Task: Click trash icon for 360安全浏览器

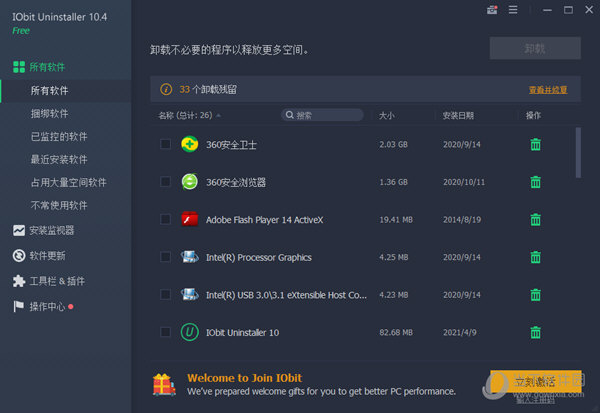Action: tap(535, 182)
